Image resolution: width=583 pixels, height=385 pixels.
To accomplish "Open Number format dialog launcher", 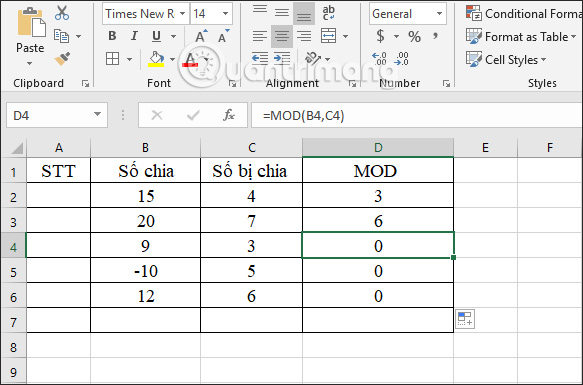I will pos(446,84).
